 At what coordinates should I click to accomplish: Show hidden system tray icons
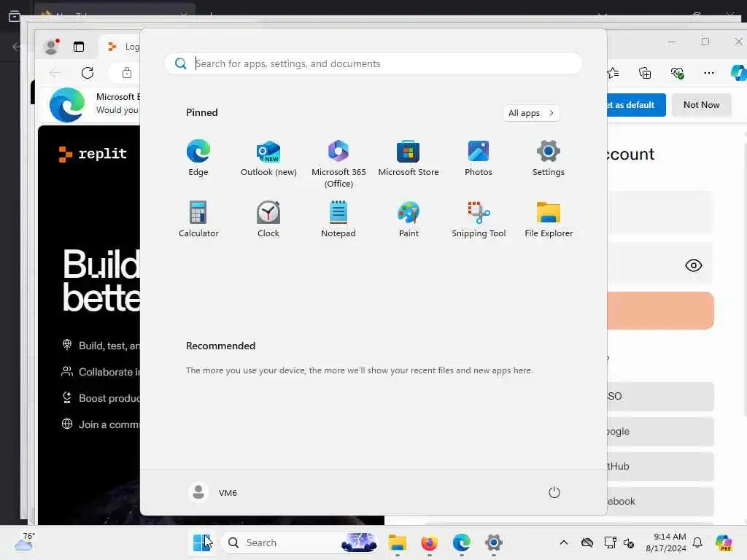coord(564,542)
